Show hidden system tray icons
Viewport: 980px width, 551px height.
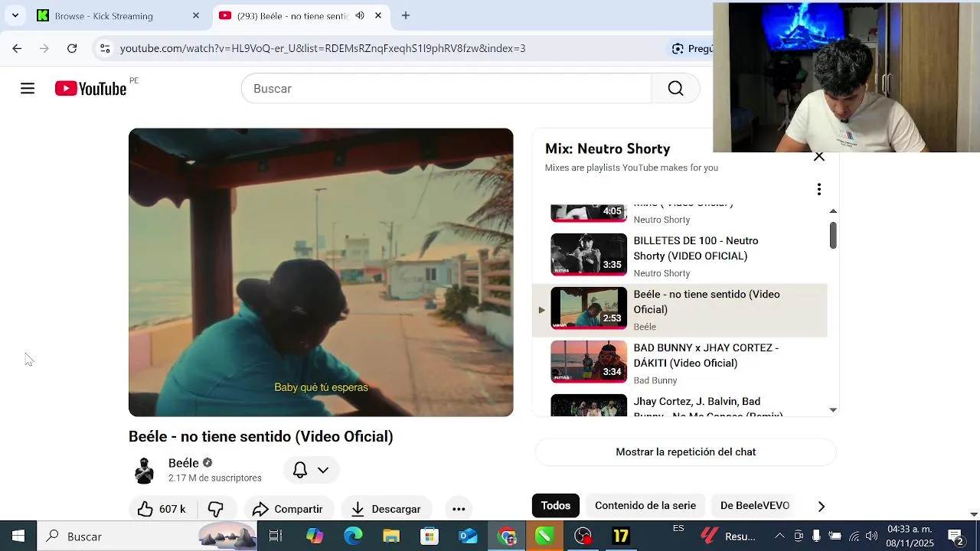779,536
